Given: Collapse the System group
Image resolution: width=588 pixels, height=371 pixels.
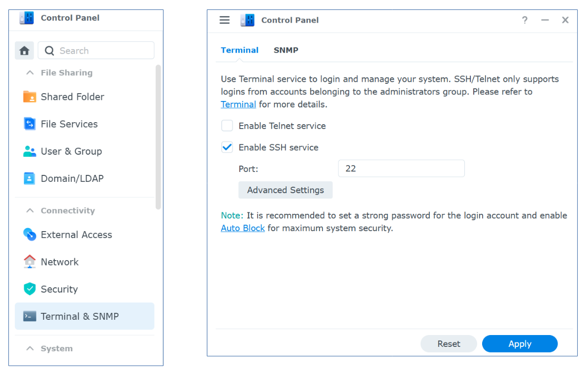Looking at the screenshot, I should [30, 349].
